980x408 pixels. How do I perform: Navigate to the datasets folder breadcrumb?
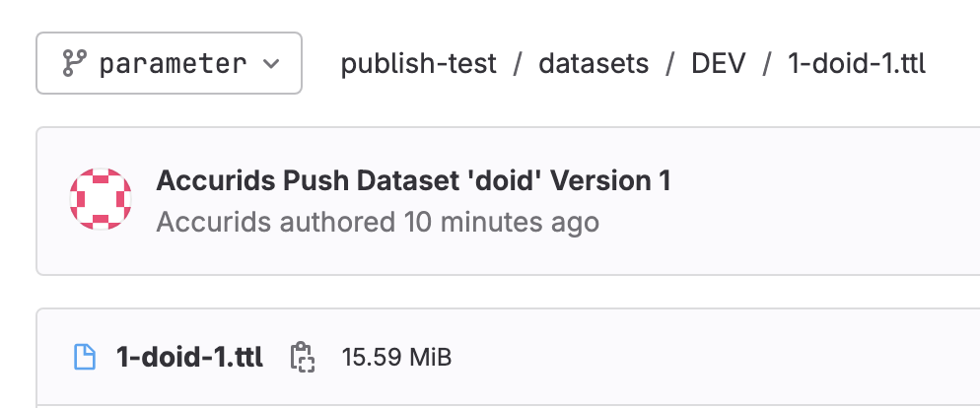tap(594, 64)
